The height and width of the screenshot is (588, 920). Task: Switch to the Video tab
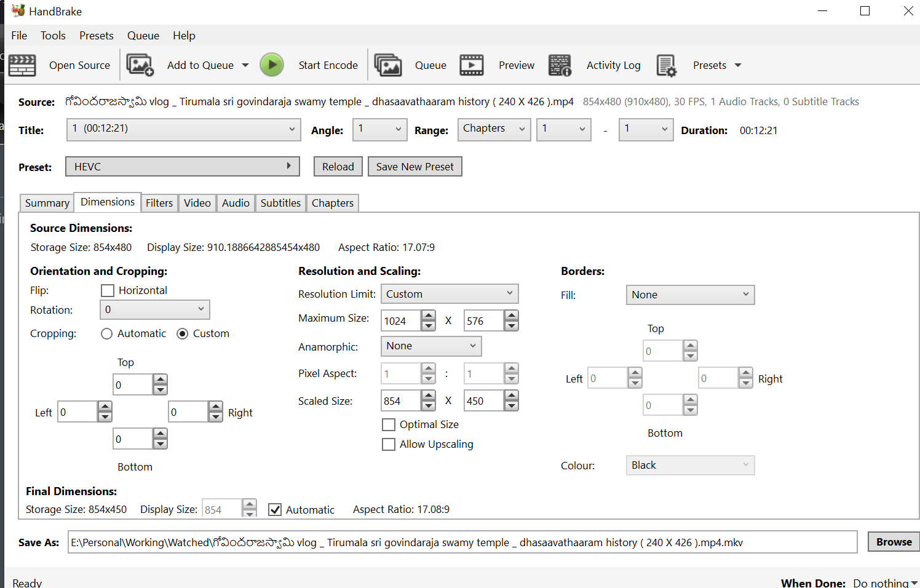(197, 203)
